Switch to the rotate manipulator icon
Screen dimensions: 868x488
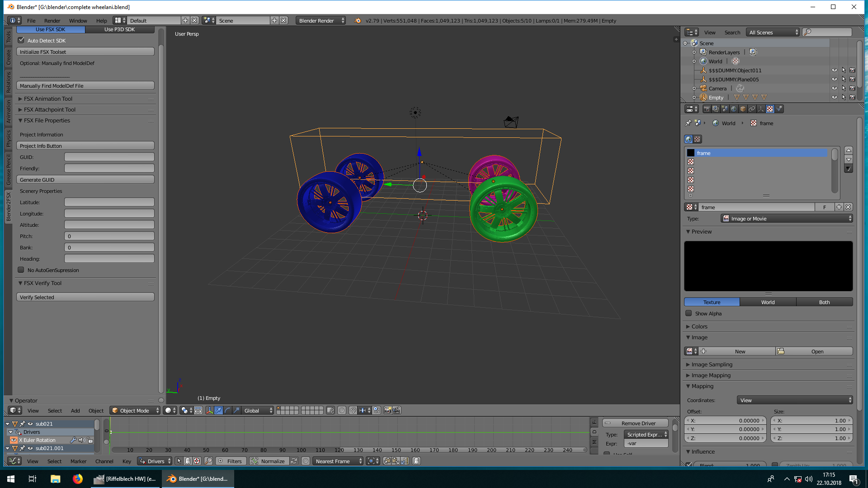coord(227,410)
